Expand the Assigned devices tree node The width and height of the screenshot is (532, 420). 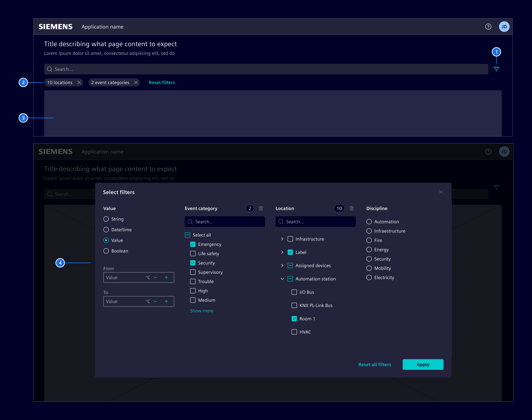(x=282, y=266)
